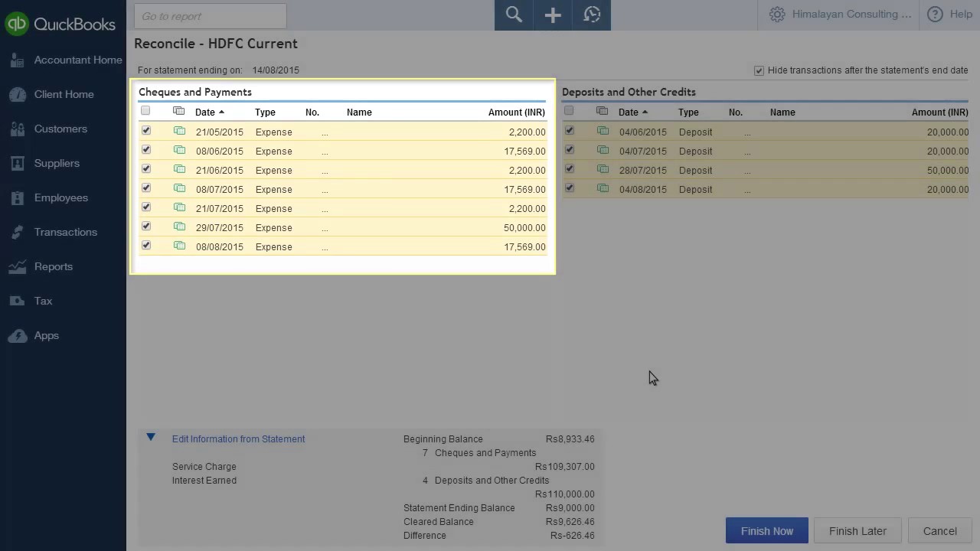Click the Employees sidebar icon
980x551 pixels.
tap(18, 198)
